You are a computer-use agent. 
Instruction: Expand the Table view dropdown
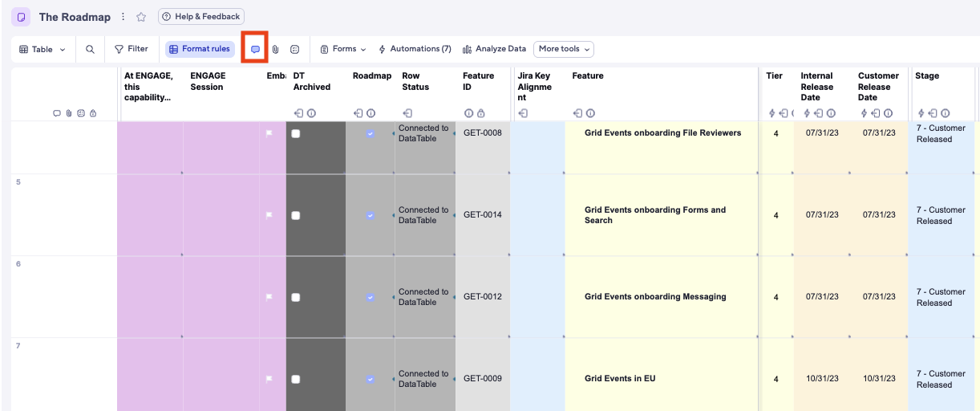click(43, 49)
